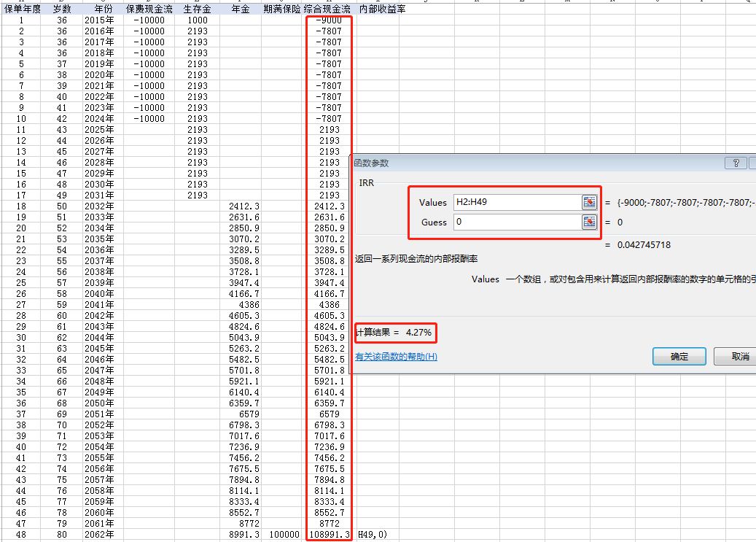This screenshot has width=756, height=542.
Task: Select the 生存金 header cell
Action: tap(197, 9)
